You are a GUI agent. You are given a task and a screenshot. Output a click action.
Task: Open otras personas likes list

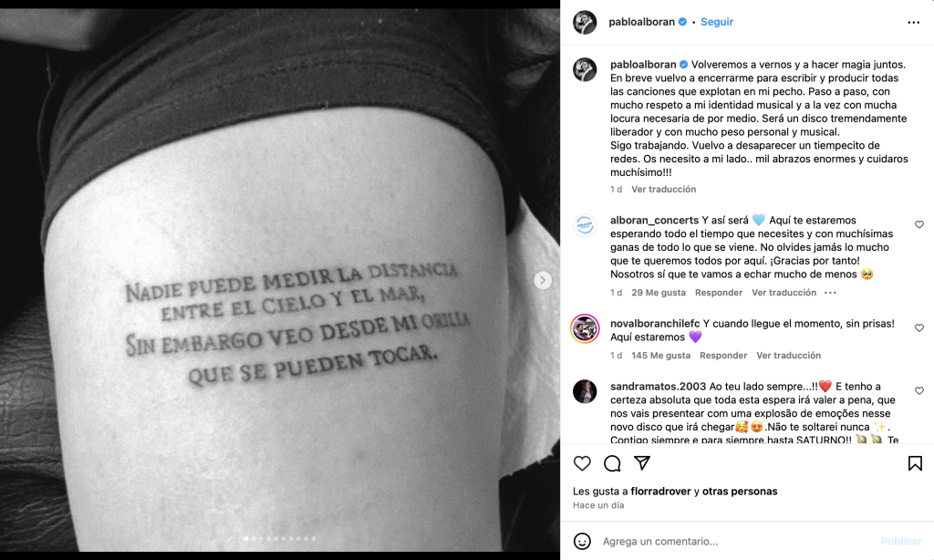(x=739, y=491)
